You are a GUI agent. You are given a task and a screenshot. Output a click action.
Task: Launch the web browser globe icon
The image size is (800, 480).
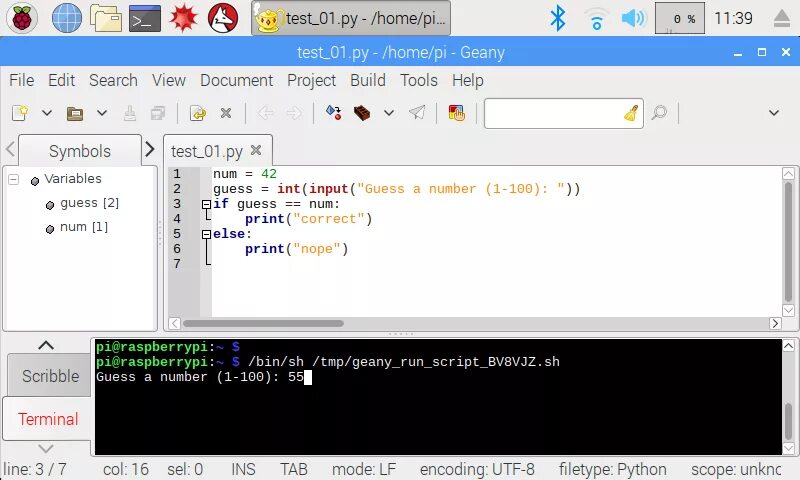click(x=67, y=18)
